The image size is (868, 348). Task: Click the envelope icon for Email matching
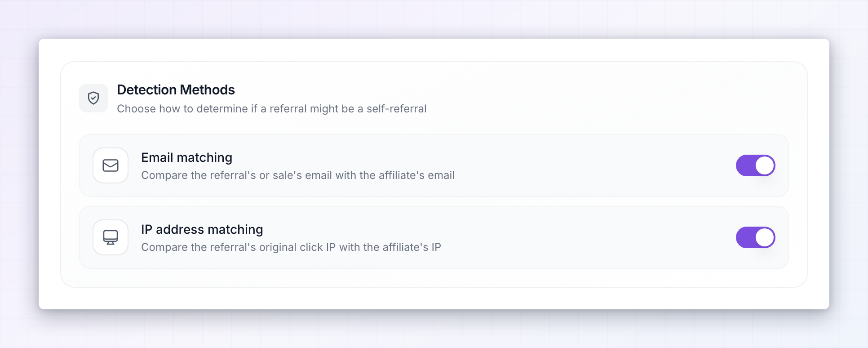point(111,165)
